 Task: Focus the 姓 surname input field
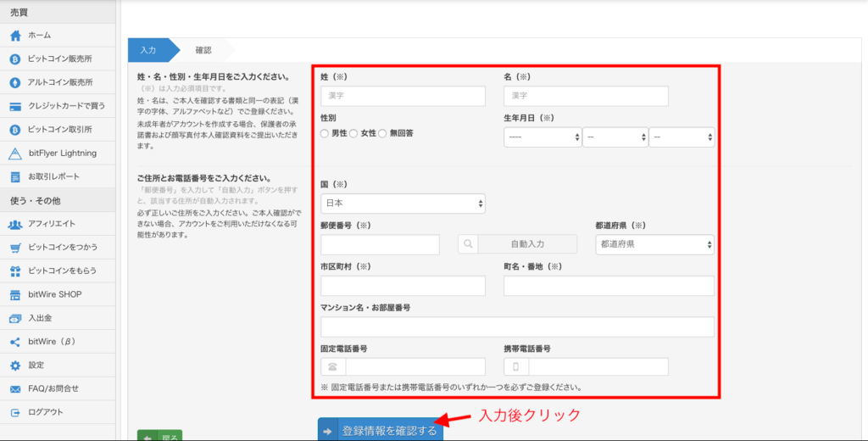tap(403, 96)
